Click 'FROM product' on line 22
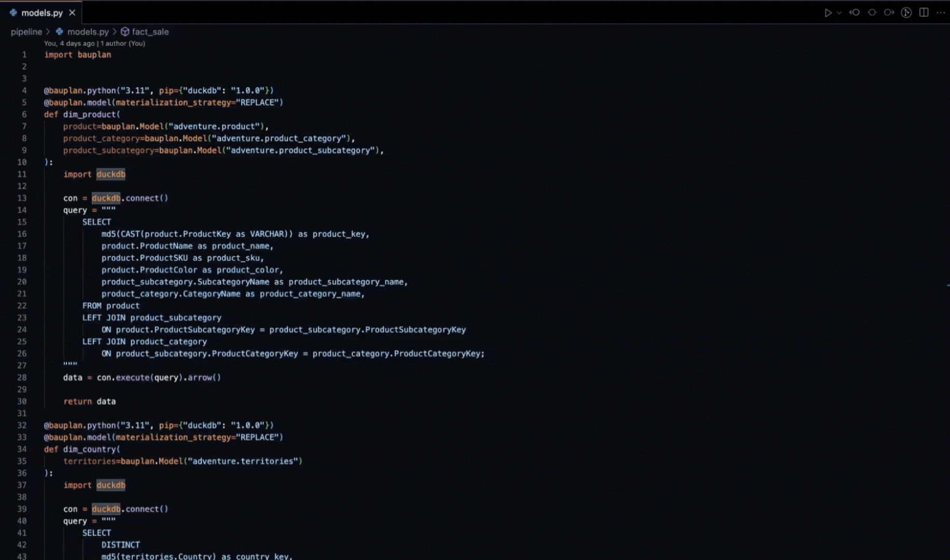The width and height of the screenshot is (950, 560). tap(111, 306)
